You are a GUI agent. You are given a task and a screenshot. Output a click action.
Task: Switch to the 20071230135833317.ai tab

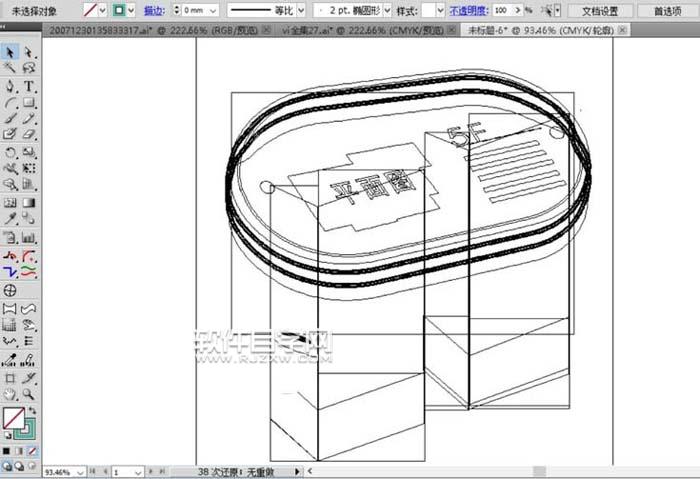tap(153, 30)
